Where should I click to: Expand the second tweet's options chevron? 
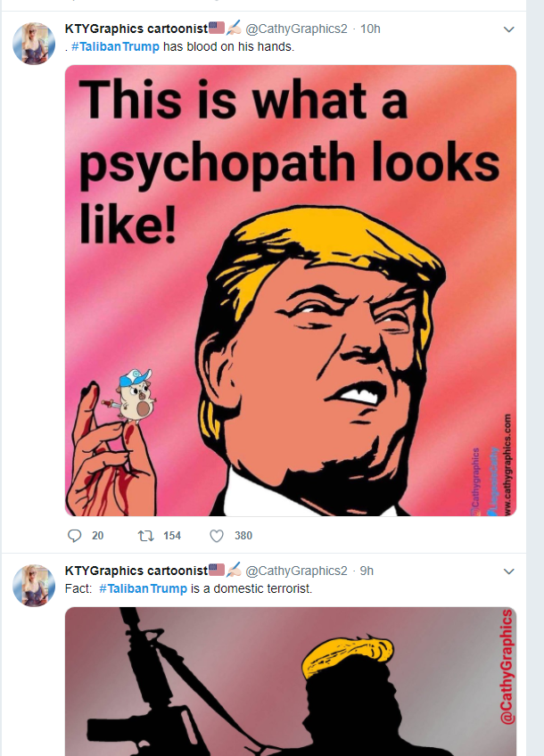pyautogui.click(x=509, y=571)
